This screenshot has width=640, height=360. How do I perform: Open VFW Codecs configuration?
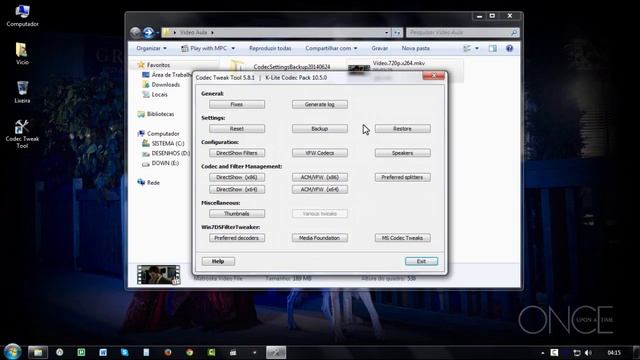(x=320, y=153)
